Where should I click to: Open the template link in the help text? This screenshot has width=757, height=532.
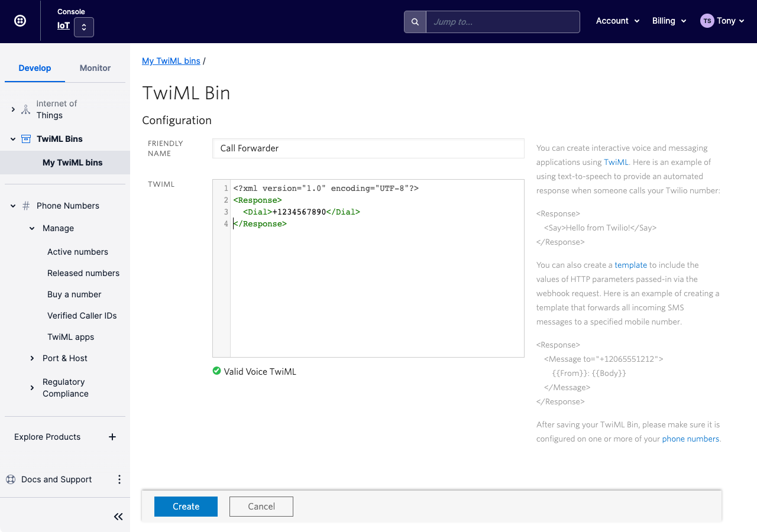[x=630, y=265]
